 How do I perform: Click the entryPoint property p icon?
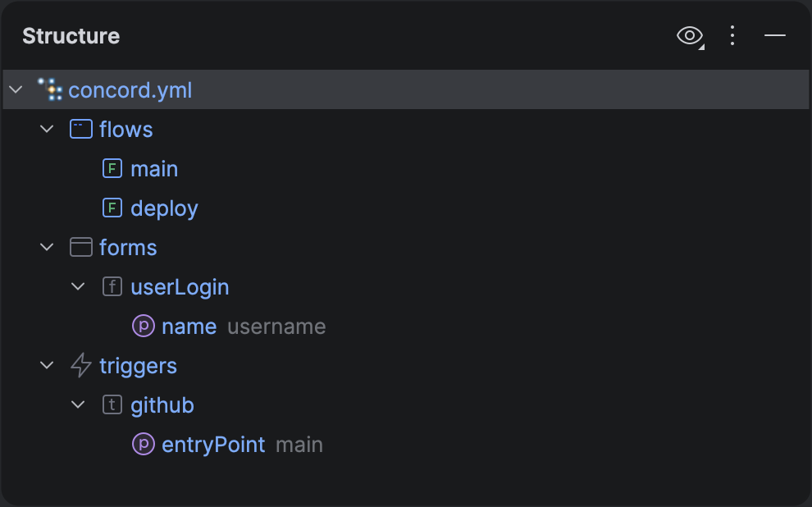click(144, 445)
